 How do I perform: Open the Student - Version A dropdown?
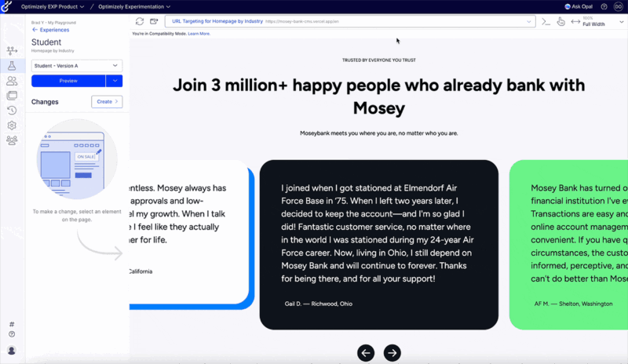(x=77, y=66)
